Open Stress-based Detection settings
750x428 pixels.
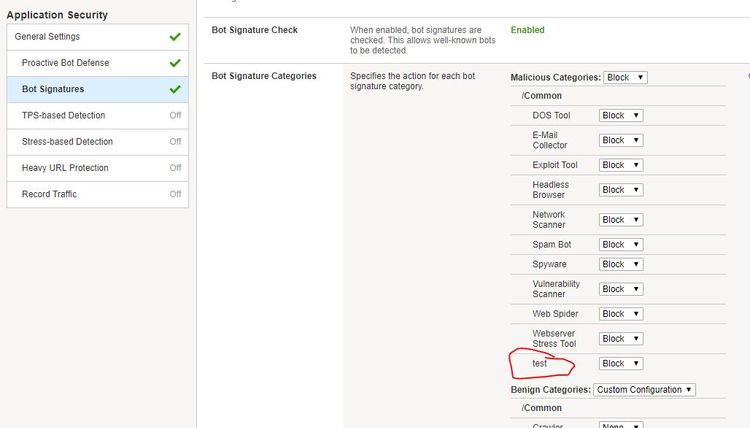[x=67, y=142]
